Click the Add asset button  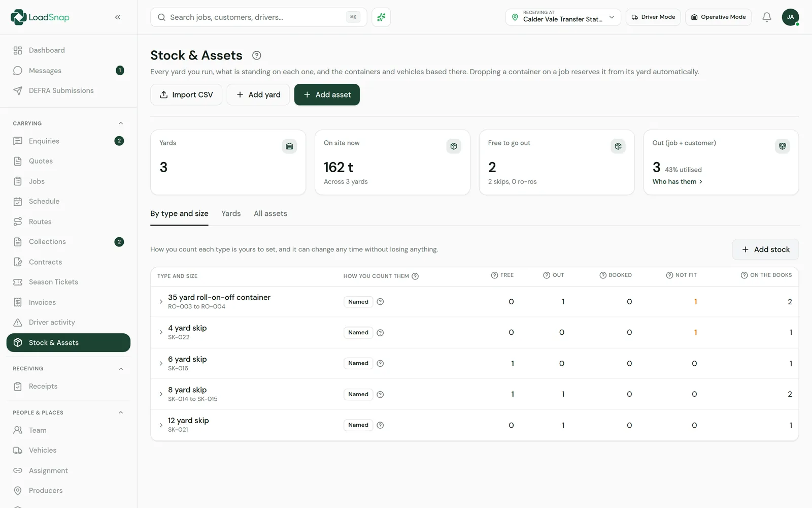pyautogui.click(x=327, y=94)
